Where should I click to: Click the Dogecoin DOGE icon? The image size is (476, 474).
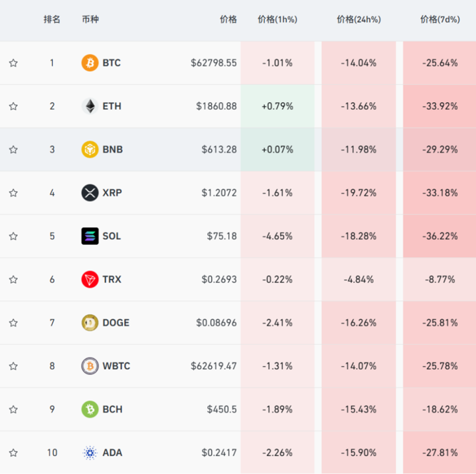(x=90, y=323)
